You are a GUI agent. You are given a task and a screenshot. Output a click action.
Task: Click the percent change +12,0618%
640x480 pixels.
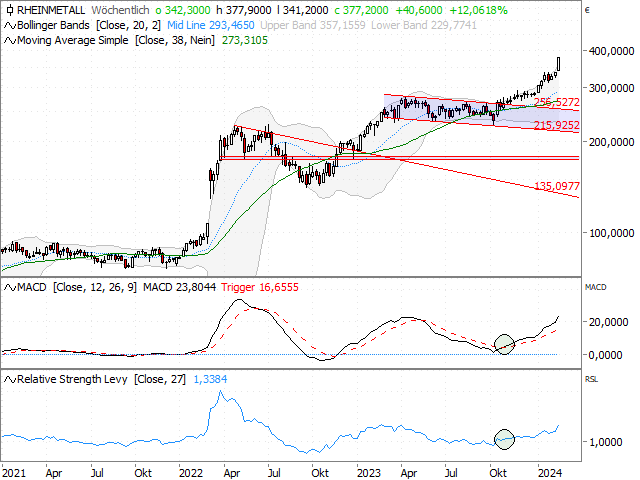[x=478, y=10]
